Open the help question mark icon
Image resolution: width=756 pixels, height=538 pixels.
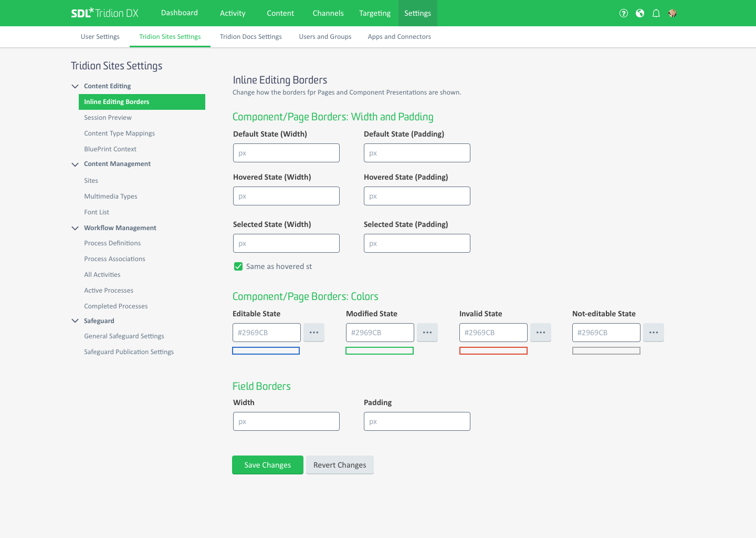[x=623, y=13]
